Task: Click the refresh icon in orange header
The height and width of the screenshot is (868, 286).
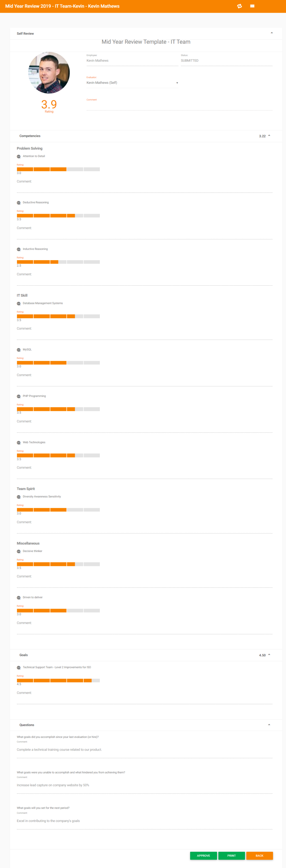Action: pyautogui.click(x=239, y=6)
